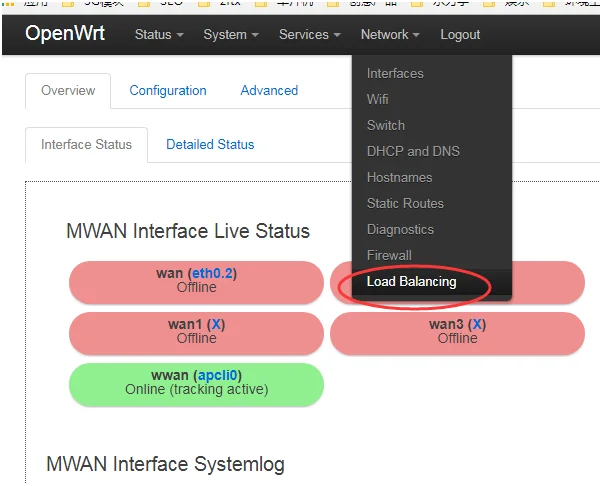Collapse the Network dropdown menu
Image resolution: width=602 pixels, height=486 pixels.
[390, 35]
